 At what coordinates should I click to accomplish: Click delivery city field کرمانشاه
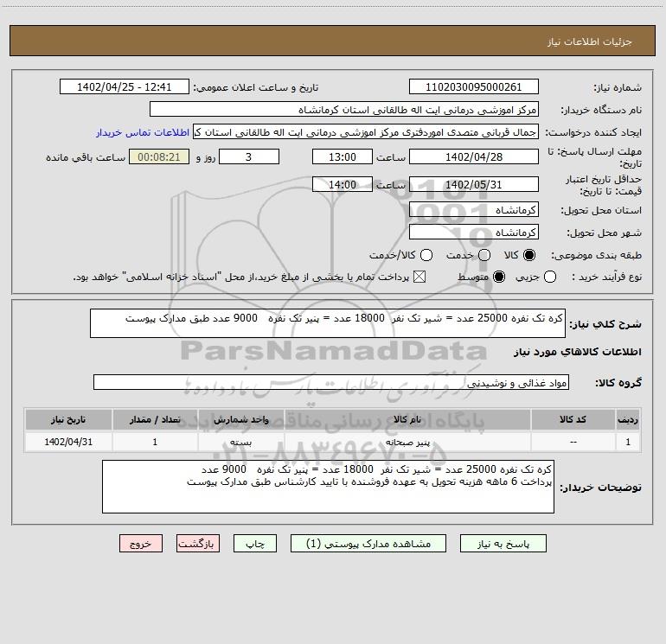point(474,233)
